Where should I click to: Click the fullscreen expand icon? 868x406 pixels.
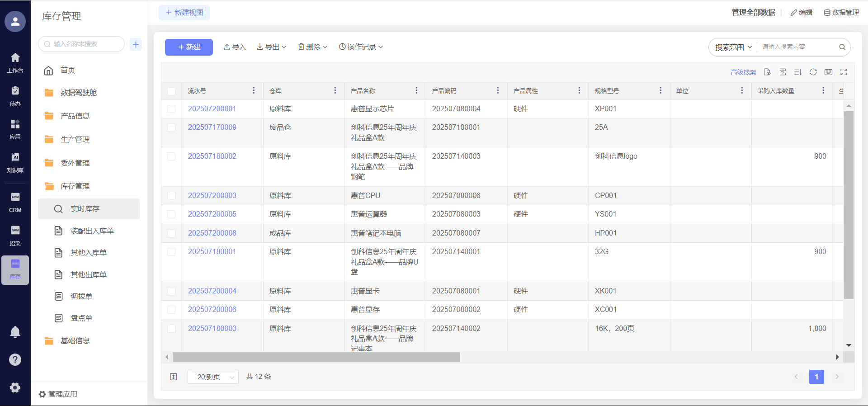coord(844,72)
